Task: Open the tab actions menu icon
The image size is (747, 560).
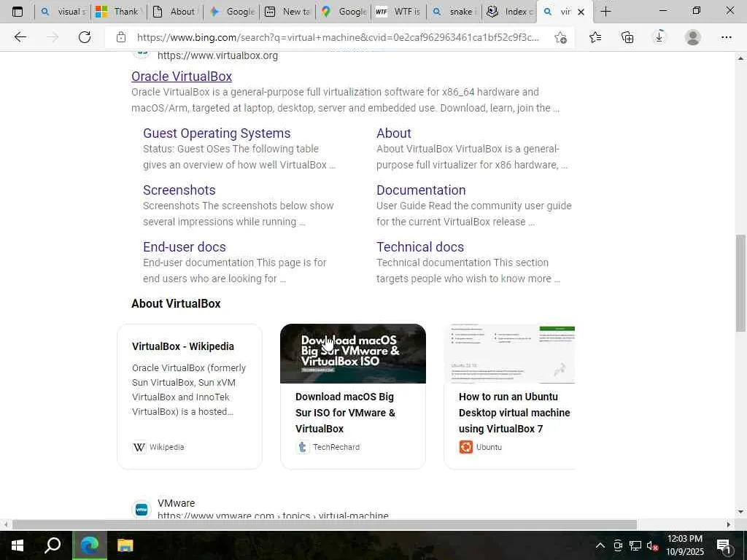Action: 18,12
